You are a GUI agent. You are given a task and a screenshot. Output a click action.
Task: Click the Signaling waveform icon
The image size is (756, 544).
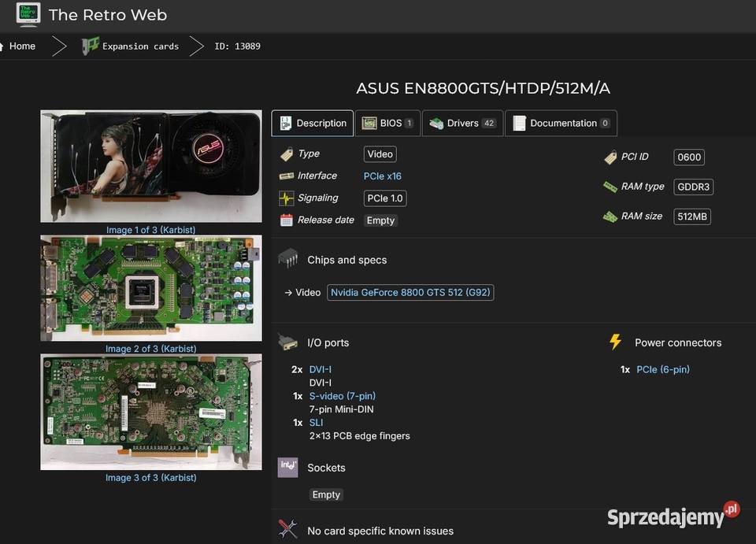coord(287,198)
